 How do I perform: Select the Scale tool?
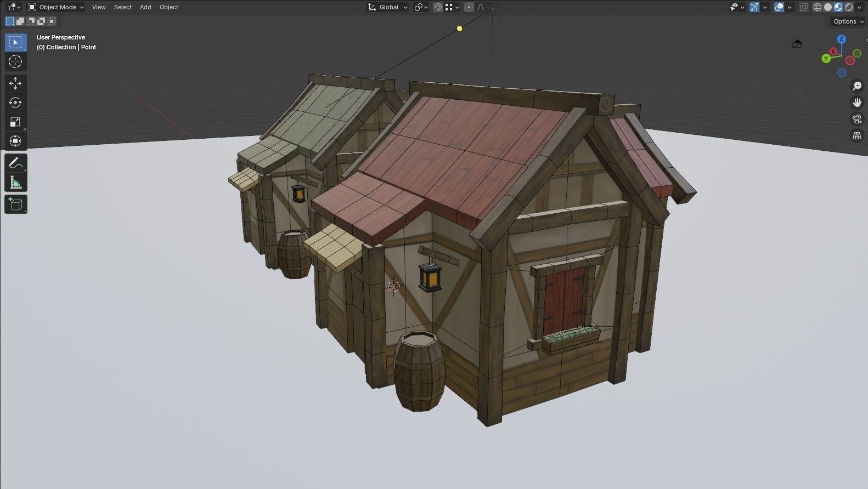[x=15, y=122]
